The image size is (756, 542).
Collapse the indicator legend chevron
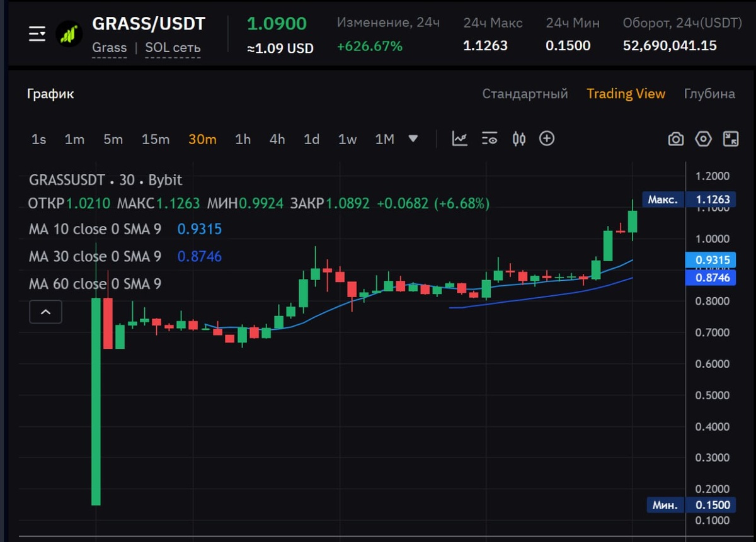pyautogui.click(x=45, y=312)
